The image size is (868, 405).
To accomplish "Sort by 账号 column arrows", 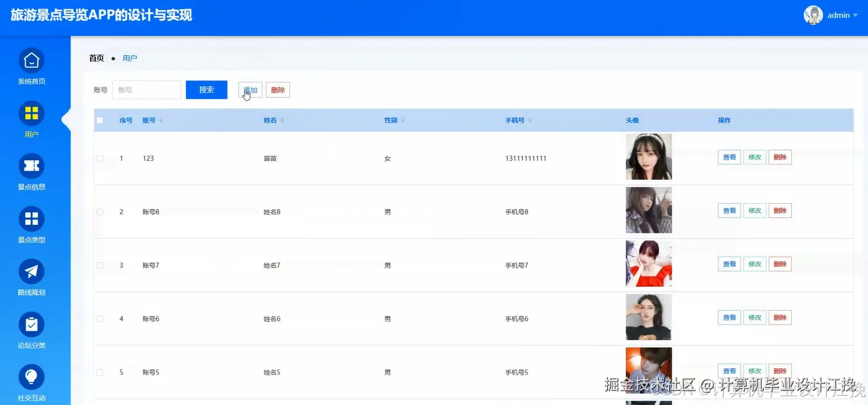I will (x=161, y=120).
